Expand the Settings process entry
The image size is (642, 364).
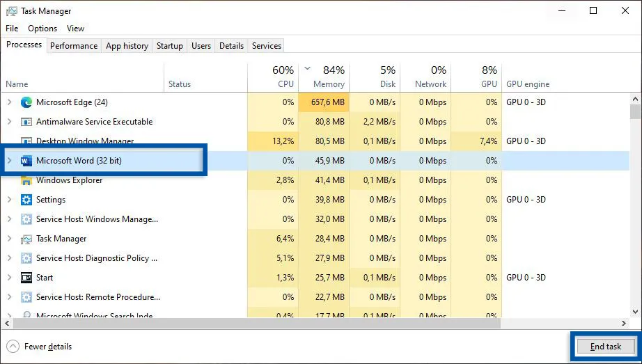pyautogui.click(x=10, y=200)
